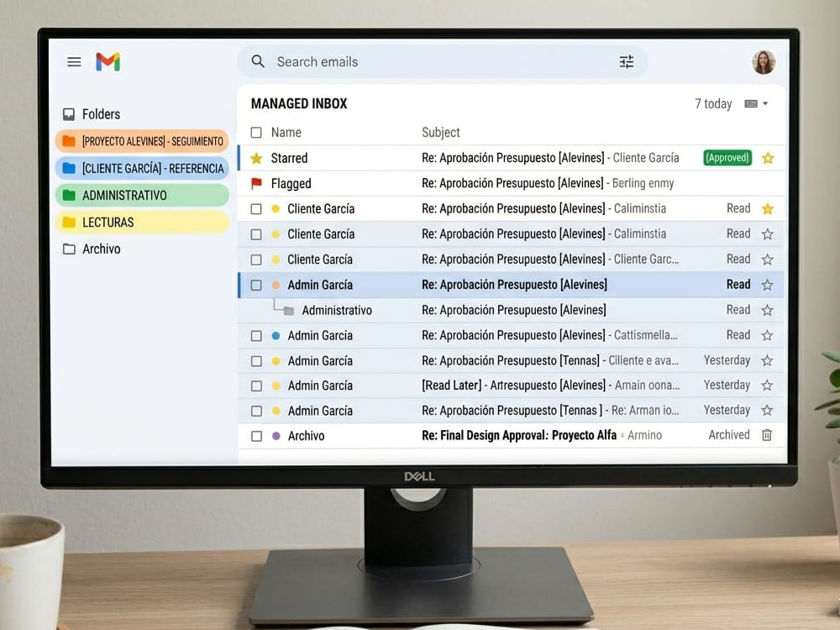Image resolution: width=840 pixels, height=630 pixels.
Task: Click the bold Read status on highlighted row
Action: (x=738, y=284)
